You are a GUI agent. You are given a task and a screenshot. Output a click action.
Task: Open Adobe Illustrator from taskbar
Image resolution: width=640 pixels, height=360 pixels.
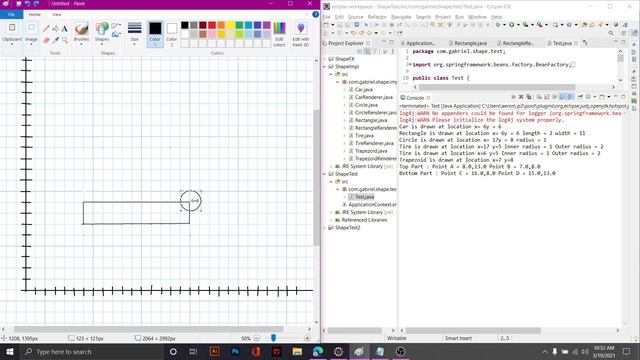coord(214,351)
